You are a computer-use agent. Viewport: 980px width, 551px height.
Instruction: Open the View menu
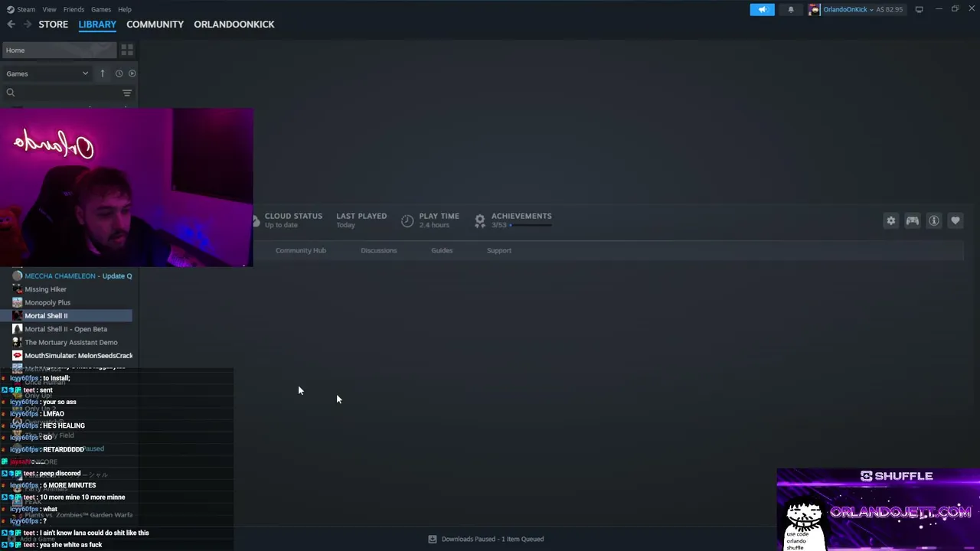coord(49,9)
